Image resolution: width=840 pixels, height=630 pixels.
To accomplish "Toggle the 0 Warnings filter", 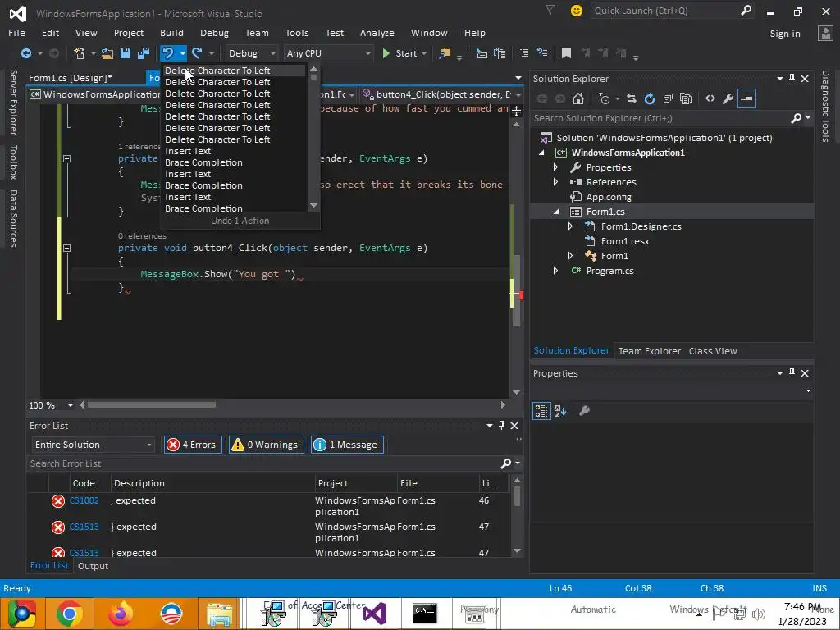I will click(267, 445).
